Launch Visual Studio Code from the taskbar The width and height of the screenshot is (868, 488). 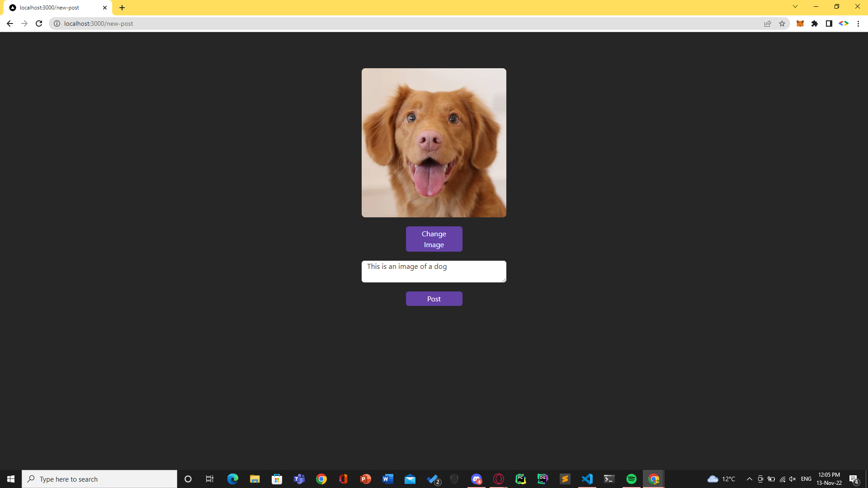tap(587, 479)
